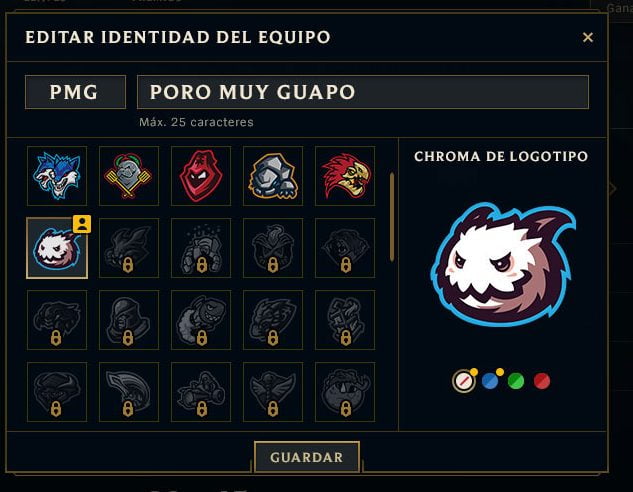Screen dimensions: 633x492
Task: Choose the red-maned golden lion logo
Action: click(345, 176)
